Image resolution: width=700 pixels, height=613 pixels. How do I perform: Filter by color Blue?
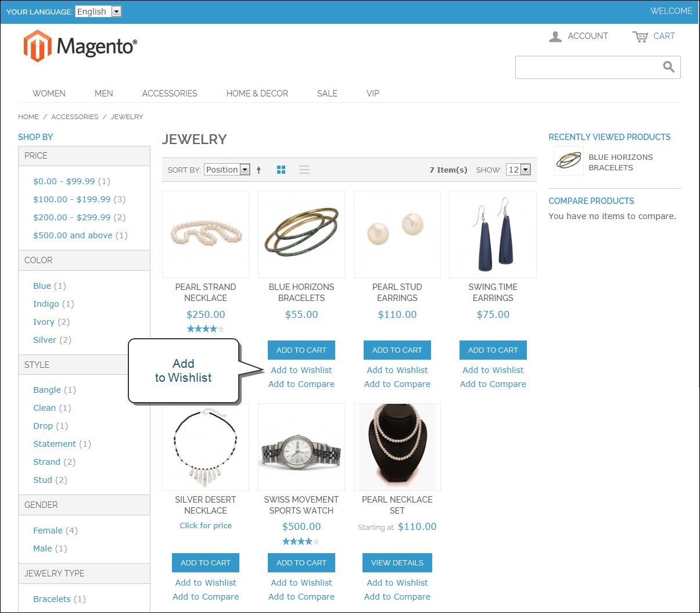[42, 286]
